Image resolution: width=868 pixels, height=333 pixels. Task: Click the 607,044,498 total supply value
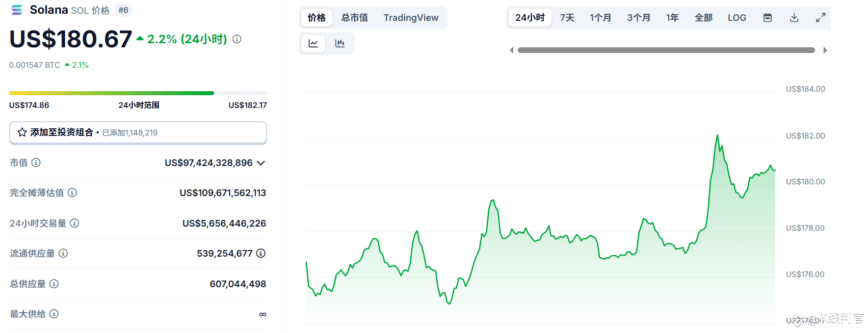(x=238, y=284)
